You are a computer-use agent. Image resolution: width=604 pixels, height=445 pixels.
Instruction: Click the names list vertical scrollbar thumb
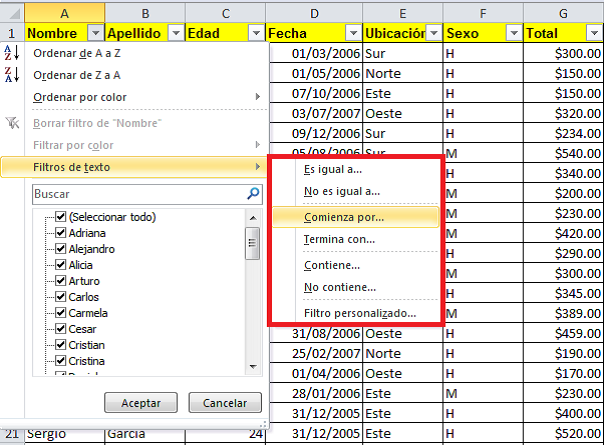(253, 242)
